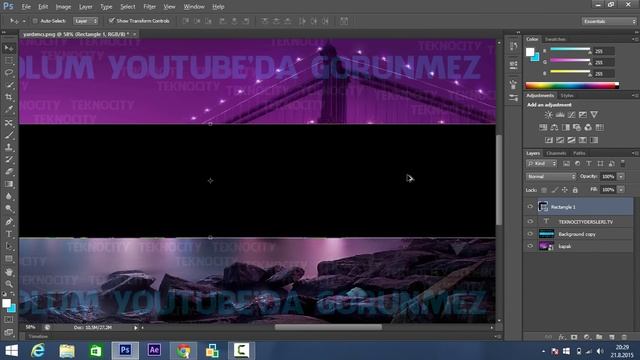
Task: Filter layers by pixel layers
Action: (566, 164)
